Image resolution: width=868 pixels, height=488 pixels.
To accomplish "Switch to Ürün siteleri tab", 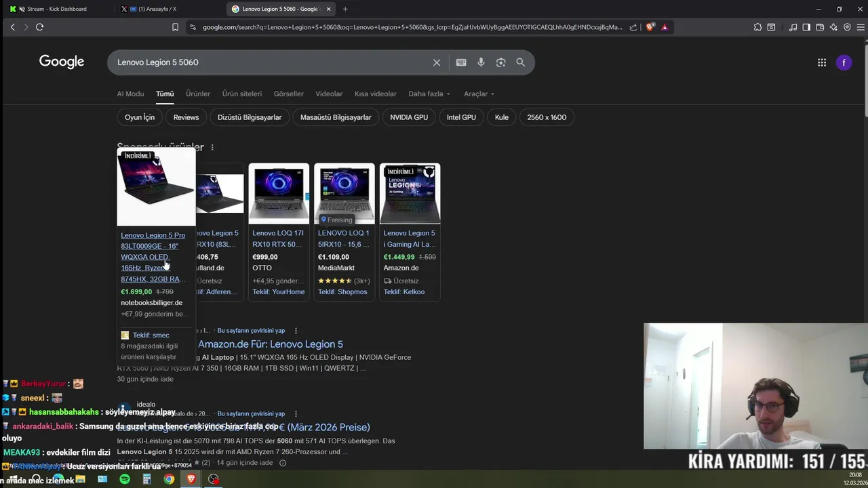I will pos(242,94).
